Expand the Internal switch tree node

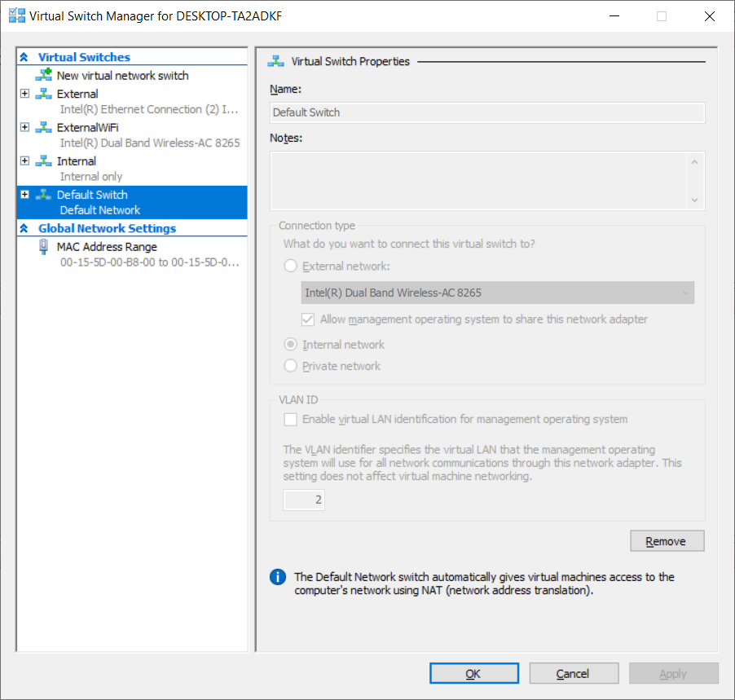[x=24, y=161]
